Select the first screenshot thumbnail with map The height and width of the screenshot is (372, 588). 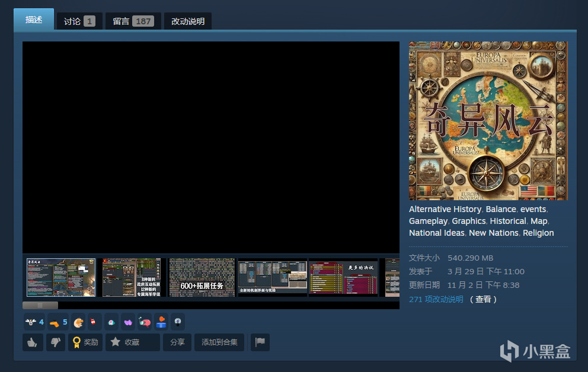click(61, 278)
